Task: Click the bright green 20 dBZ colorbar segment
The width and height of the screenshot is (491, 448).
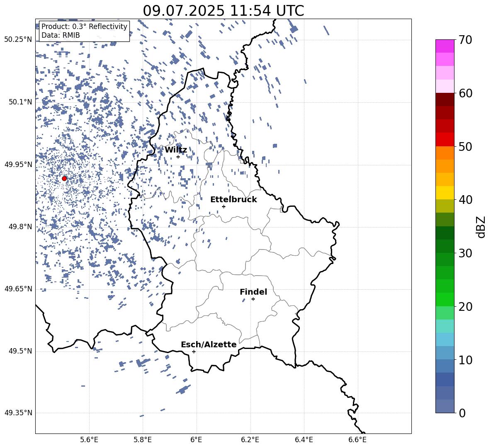Action: 445,299
